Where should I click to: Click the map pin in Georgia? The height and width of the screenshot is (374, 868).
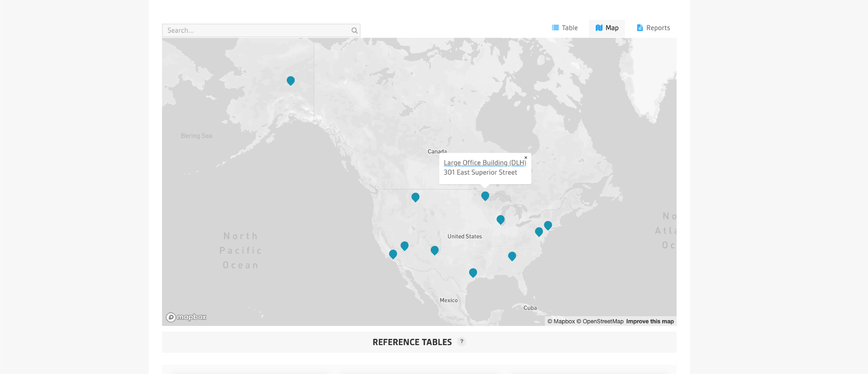pyautogui.click(x=512, y=256)
